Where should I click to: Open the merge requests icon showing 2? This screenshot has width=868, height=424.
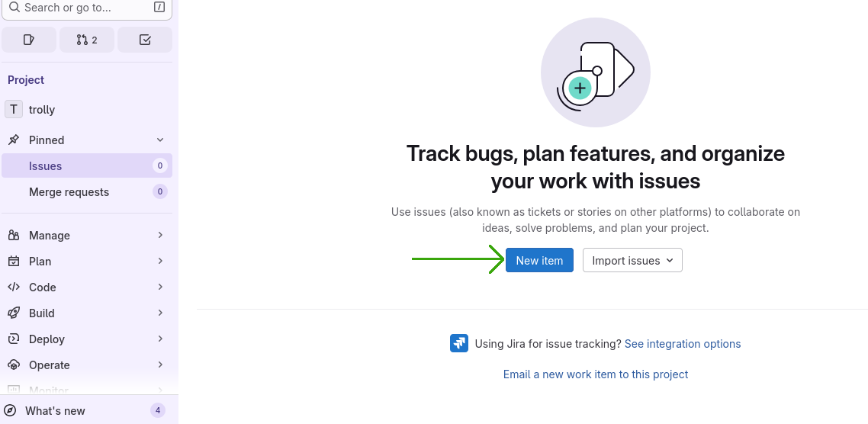click(87, 40)
